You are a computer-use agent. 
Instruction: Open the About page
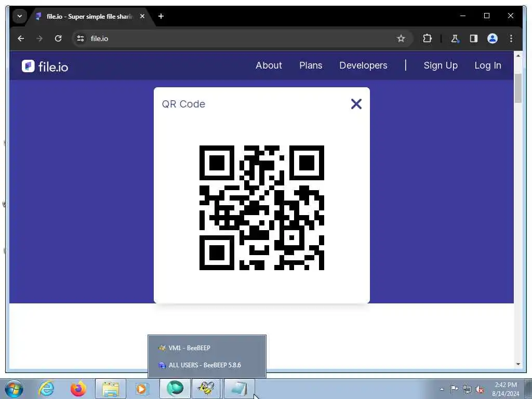coord(269,65)
